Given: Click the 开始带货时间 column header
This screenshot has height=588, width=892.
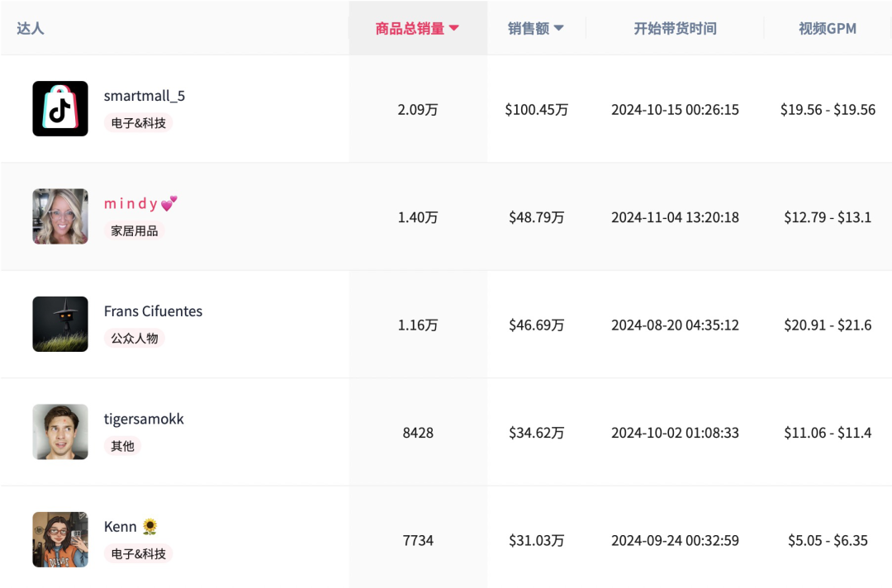Looking at the screenshot, I should 676,28.
